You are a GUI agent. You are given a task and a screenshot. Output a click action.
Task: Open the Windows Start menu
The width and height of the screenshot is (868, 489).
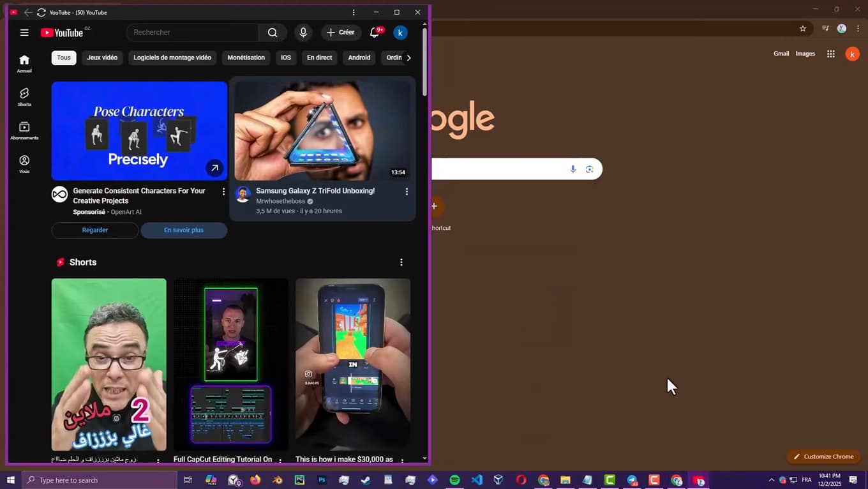11,480
